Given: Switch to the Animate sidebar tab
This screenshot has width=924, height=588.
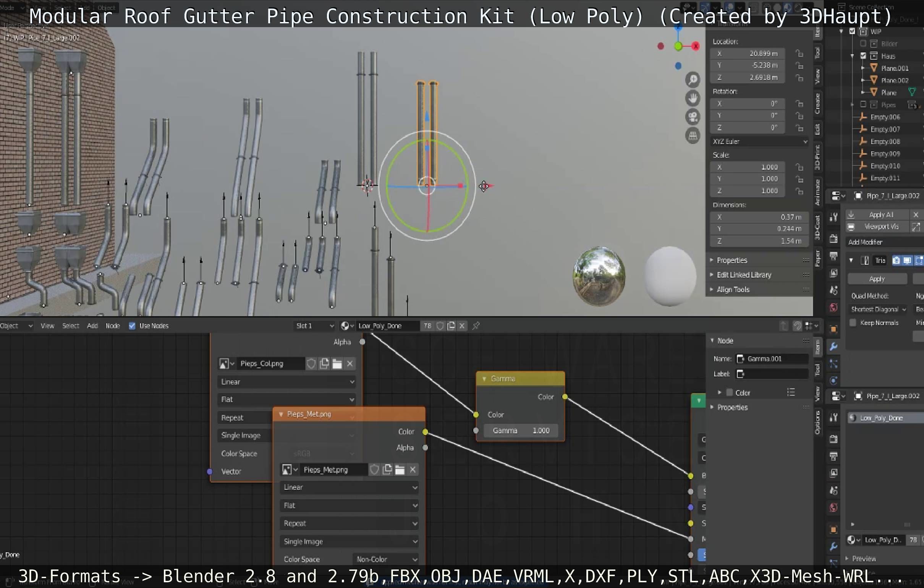Looking at the screenshot, I should [818, 192].
